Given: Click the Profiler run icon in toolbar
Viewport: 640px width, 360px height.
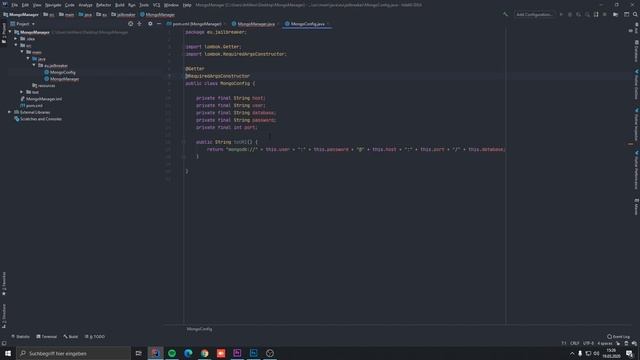Looking at the screenshot, I should coord(587,14).
